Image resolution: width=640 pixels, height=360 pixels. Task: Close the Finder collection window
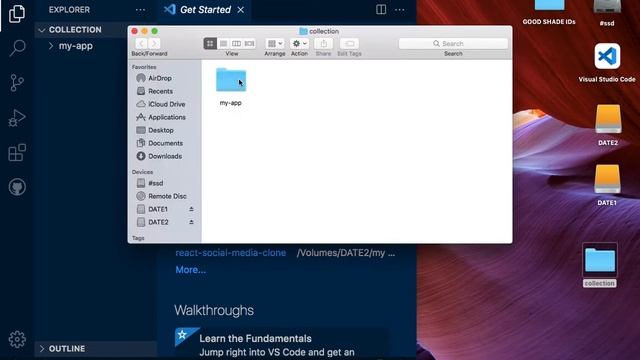(134, 31)
